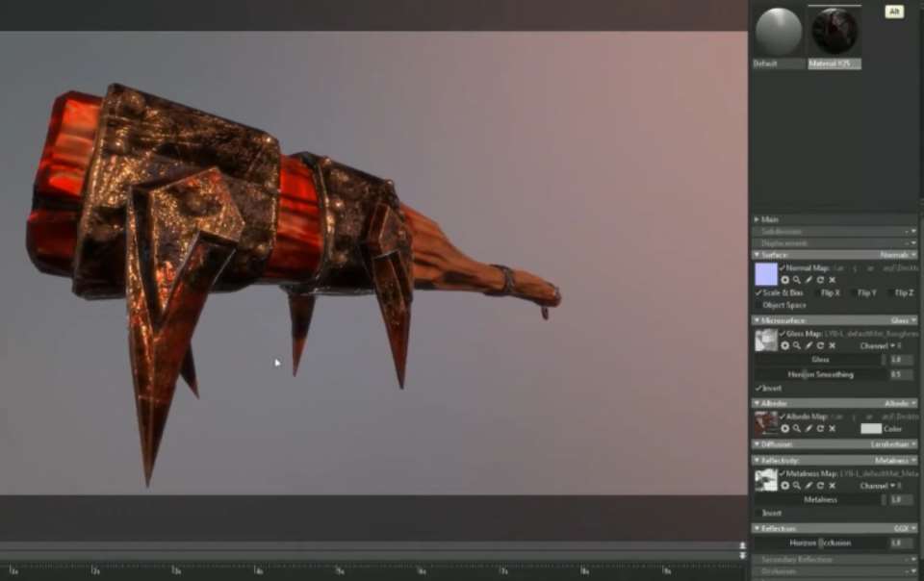The width and height of the screenshot is (924, 581).
Task: Select the dark Material thumbnail sphere
Action: click(834, 32)
